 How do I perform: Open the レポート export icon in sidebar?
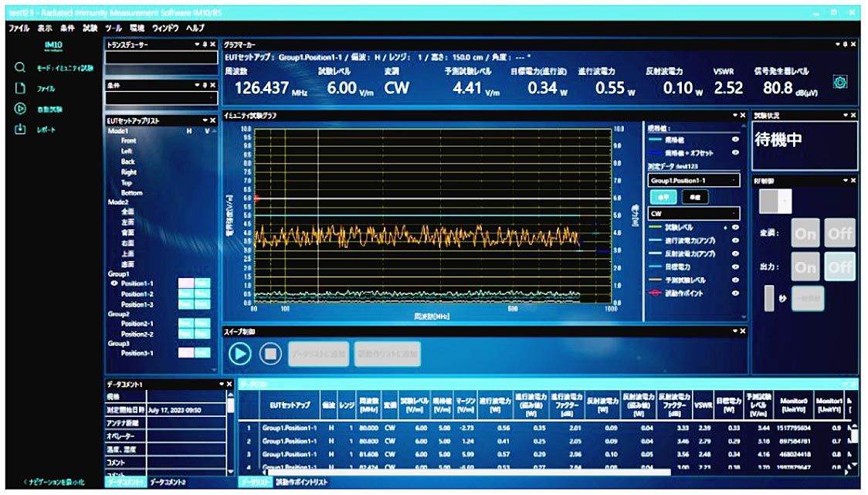[x=21, y=129]
